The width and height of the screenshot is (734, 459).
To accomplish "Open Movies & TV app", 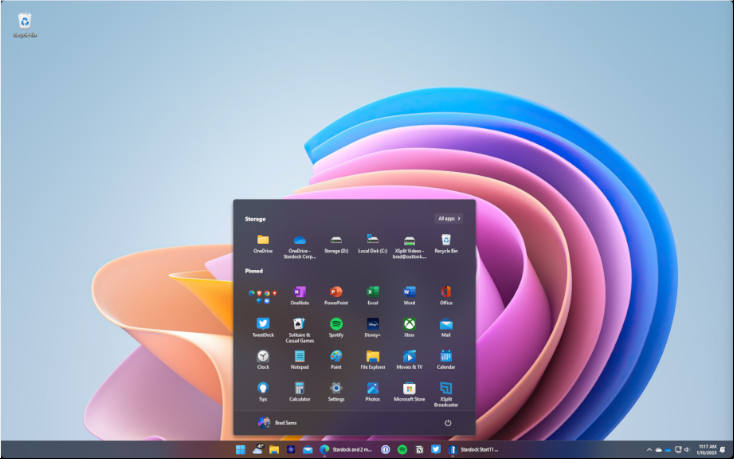I will pos(409,360).
